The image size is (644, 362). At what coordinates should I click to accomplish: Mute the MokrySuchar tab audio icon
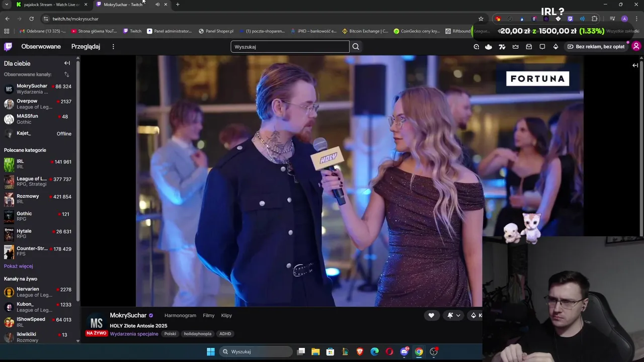pos(157,5)
